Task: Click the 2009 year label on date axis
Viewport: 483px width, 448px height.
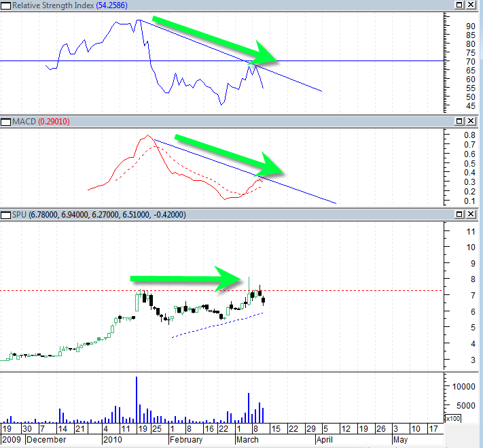Action: coord(12,440)
